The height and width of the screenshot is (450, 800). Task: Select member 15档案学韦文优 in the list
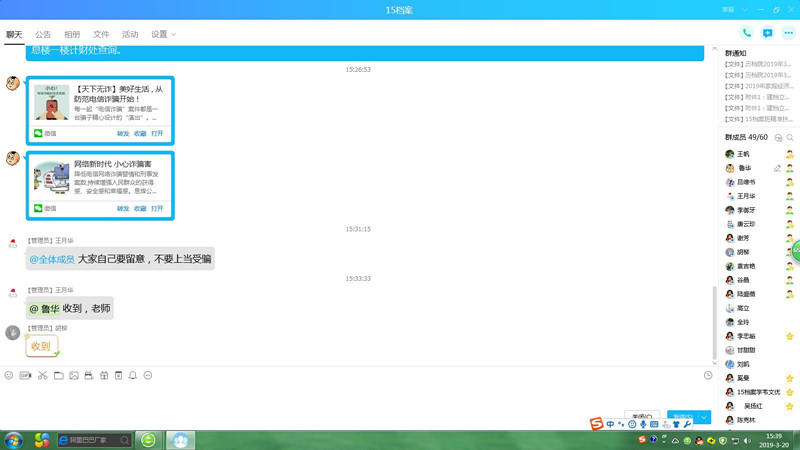[759, 392]
